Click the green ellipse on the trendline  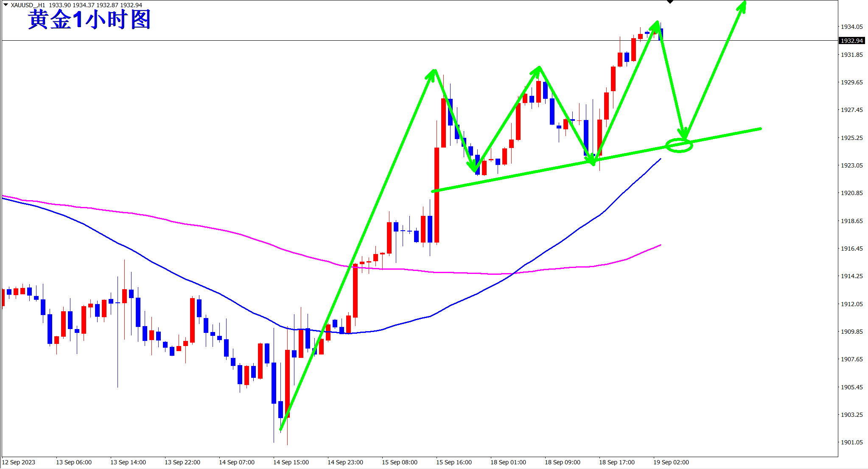[x=679, y=145]
